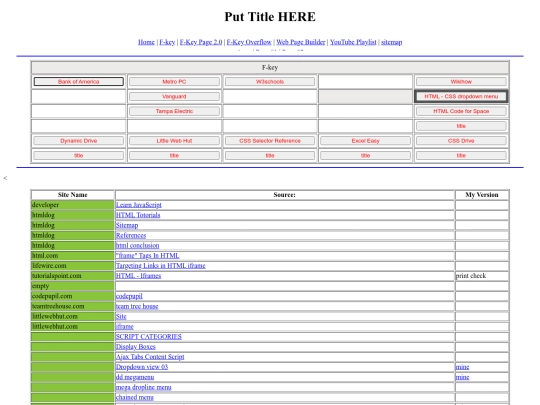This screenshot has width=540, height=405.
Task: Open the HTML Tutorials link
Action: (138, 215)
